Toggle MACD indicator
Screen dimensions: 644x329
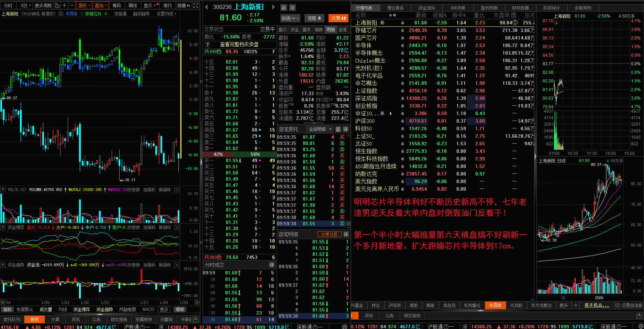point(148,309)
